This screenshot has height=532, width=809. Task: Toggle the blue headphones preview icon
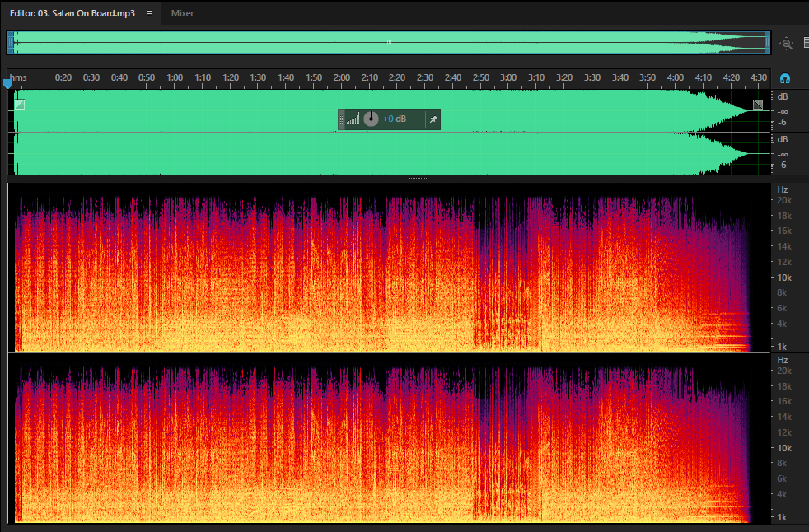pyautogui.click(x=785, y=78)
